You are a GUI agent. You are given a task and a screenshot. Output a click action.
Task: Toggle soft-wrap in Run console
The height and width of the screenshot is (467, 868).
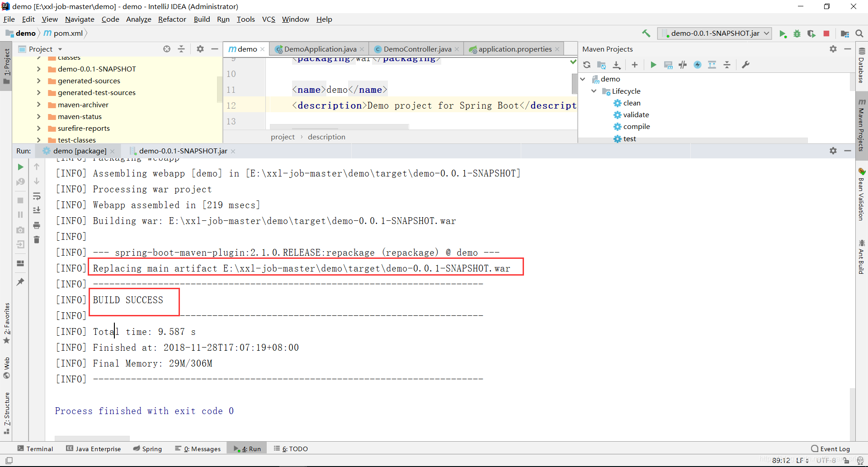coord(37,196)
